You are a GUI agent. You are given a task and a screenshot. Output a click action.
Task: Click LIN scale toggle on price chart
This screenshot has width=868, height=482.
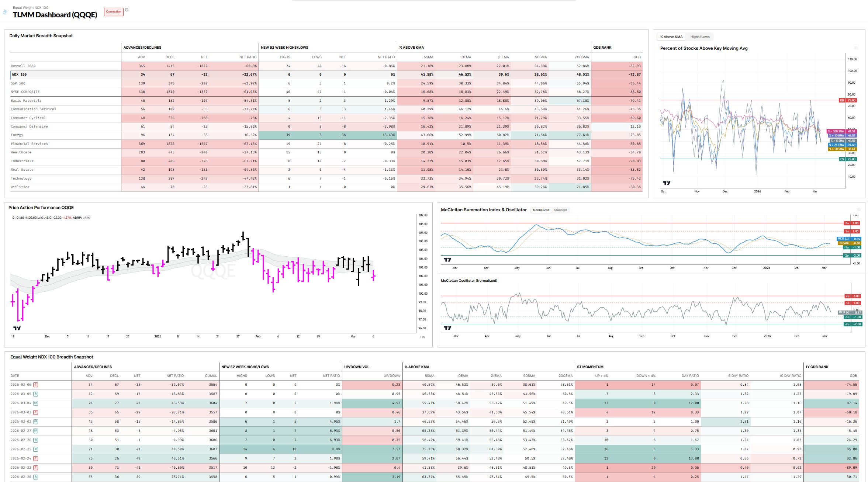(422, 337)
